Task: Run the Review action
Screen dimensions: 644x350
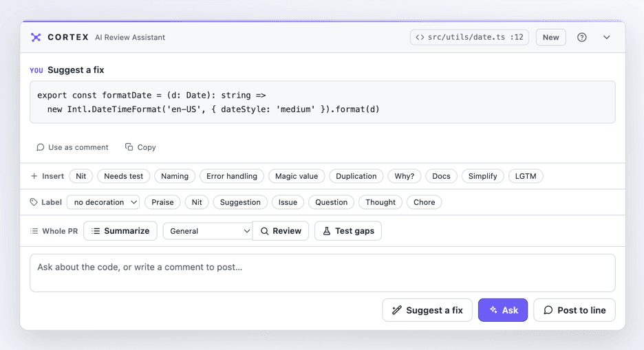Action: [x=281, y=231]
